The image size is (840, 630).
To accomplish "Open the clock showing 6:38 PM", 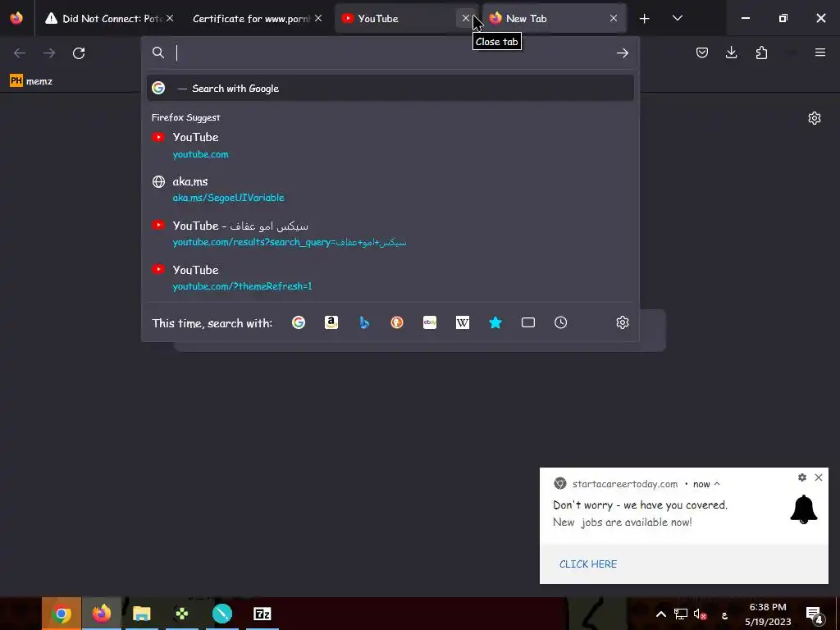I will (768, 614).
